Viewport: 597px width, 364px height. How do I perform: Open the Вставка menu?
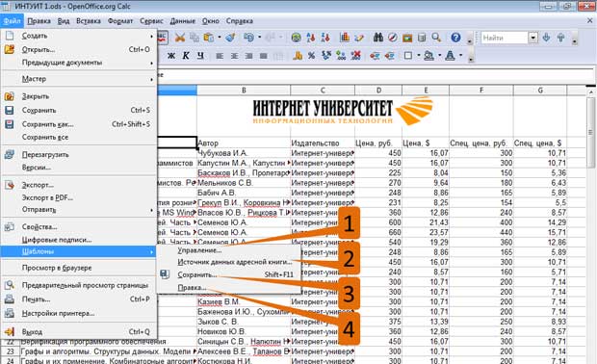[x=89, y=21]
